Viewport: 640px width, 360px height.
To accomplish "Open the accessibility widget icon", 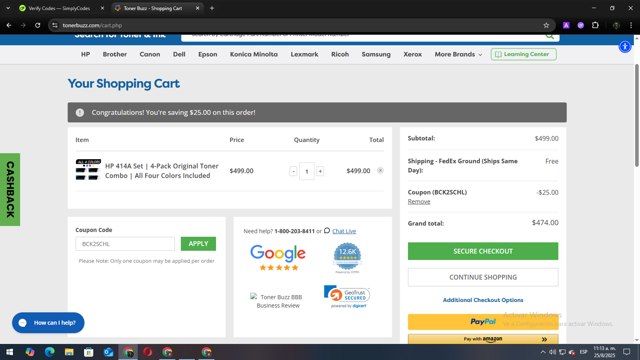I will (x=625, y=47).
